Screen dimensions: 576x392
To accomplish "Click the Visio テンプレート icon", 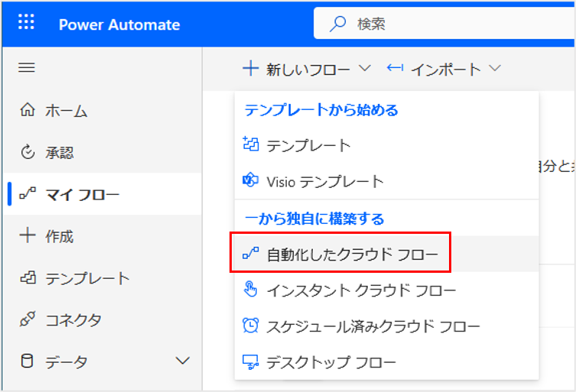I will click(x=250, y=181).
